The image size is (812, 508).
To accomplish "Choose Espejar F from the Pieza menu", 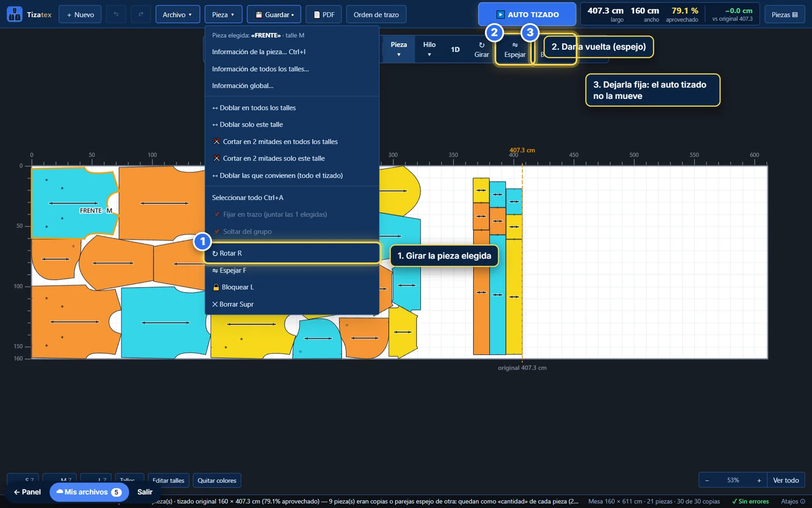I will tap(292, 270).
